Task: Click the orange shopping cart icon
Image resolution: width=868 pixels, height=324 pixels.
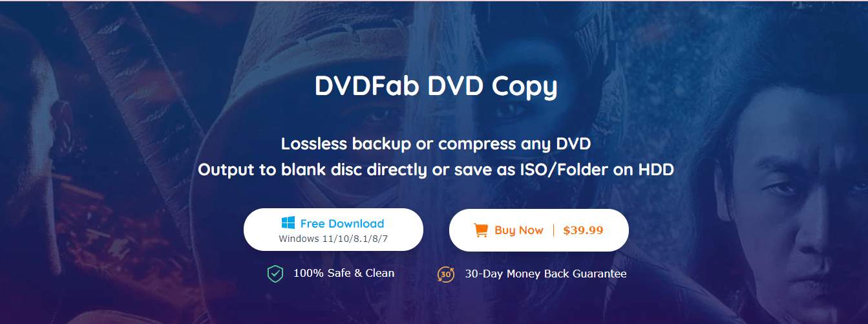Action: click(x=481, y=230)
